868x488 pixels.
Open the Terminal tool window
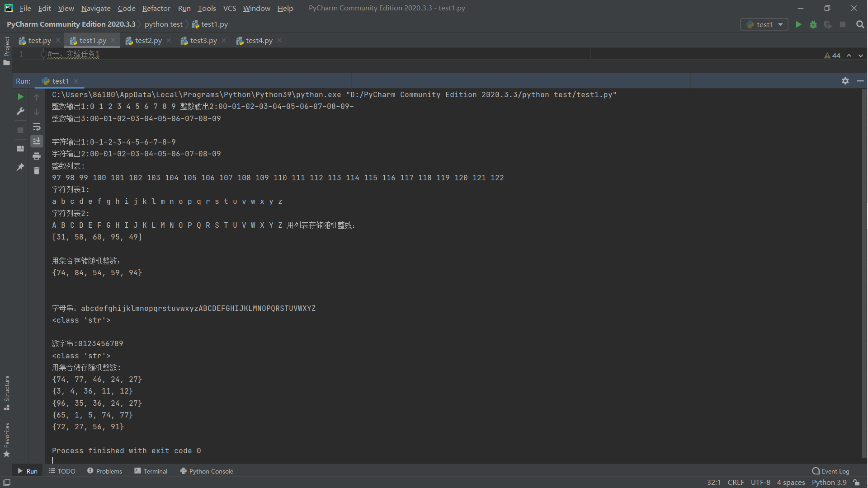tap(151, 471)
